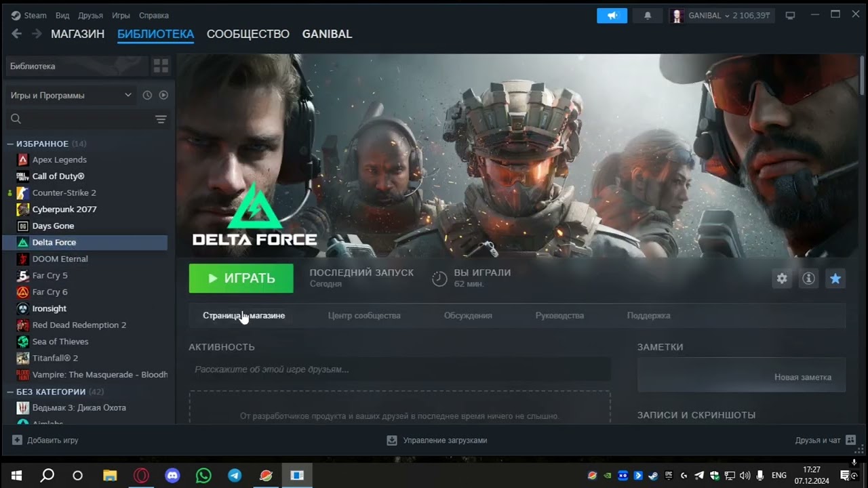This screenshot has width=868, height=488.
Task: Open Friends and chat icon
Action: point(851,441)
